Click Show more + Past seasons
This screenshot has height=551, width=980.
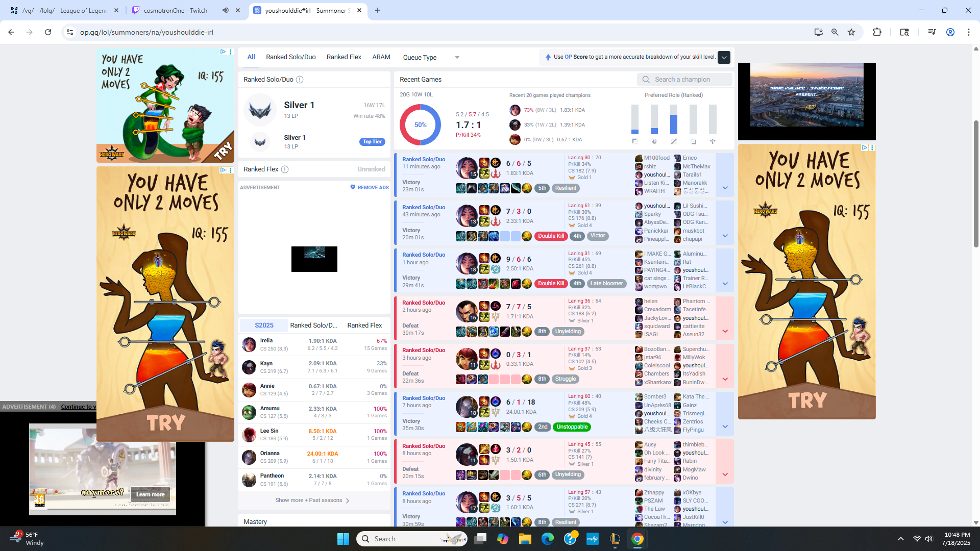(313, 500)
